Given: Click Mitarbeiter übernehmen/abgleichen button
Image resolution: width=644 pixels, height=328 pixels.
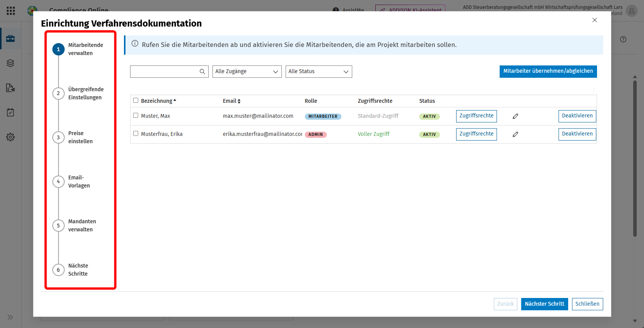Looking at the screenshot, I should [548, 72].
